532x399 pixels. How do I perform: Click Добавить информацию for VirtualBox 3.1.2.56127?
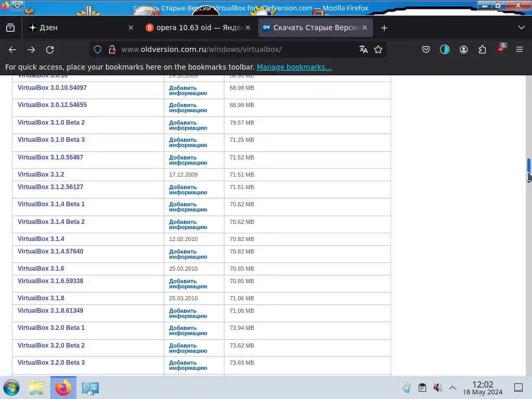[188, 190]
